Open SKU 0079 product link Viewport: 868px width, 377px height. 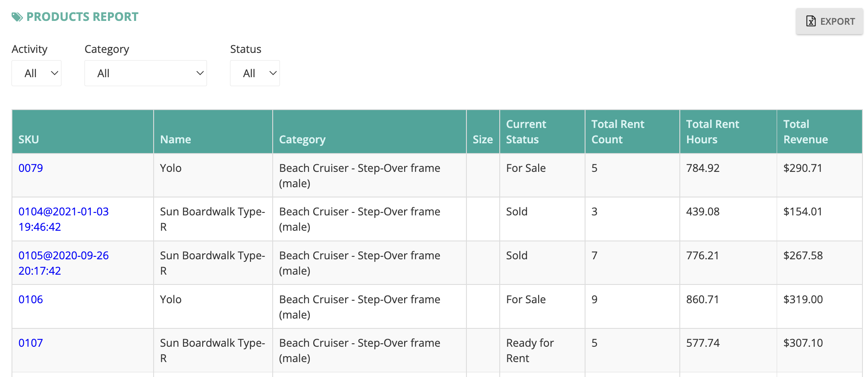coord(31,168)
